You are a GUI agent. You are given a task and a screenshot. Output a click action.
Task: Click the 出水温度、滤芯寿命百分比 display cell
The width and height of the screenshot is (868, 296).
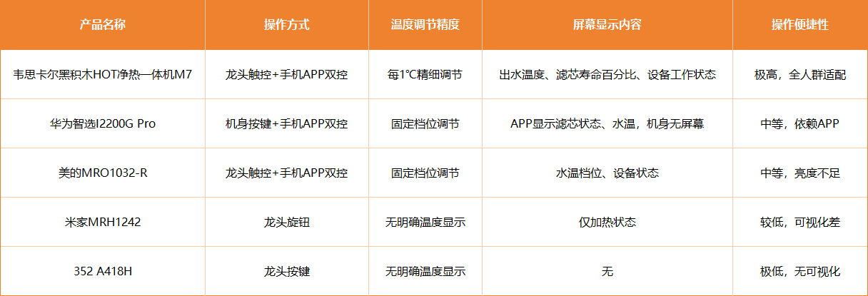[607, 74]
